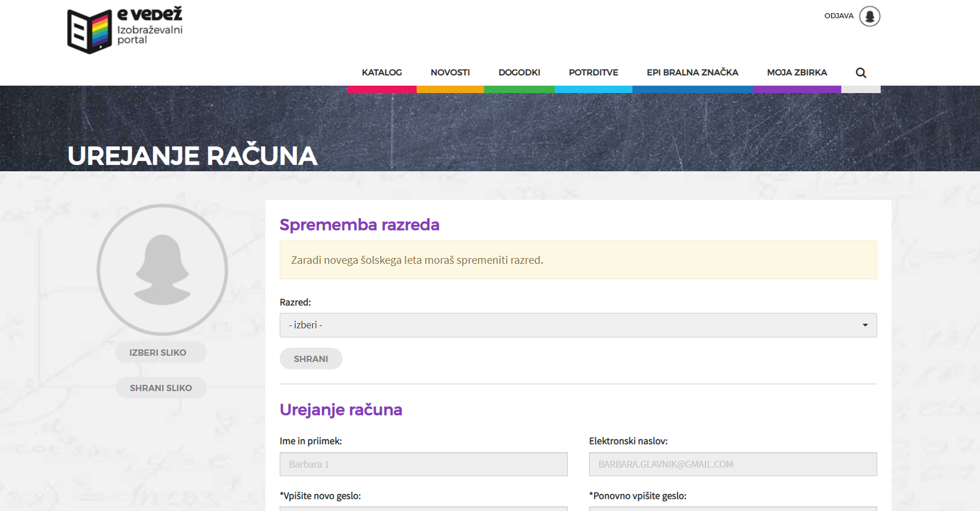Click the SHRANI SLIKO button
The height and width of the screenshot is (511, 980).
click(x=160, y=388)
